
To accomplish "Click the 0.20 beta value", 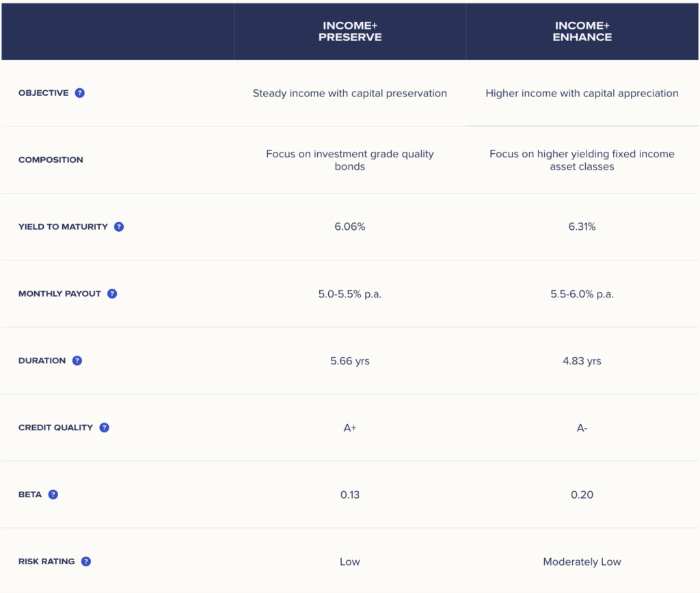I will (582, 495).
